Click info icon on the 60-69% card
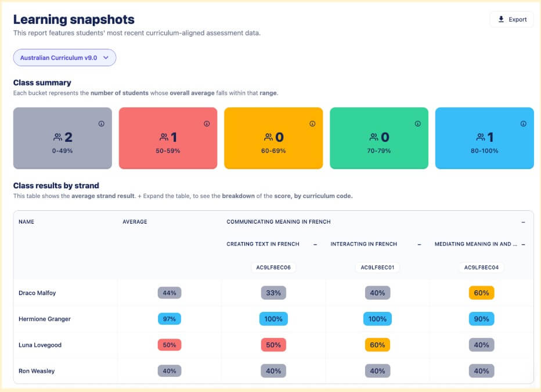The image size is (541, 392). pyautogui.click(x=312, y=124)
